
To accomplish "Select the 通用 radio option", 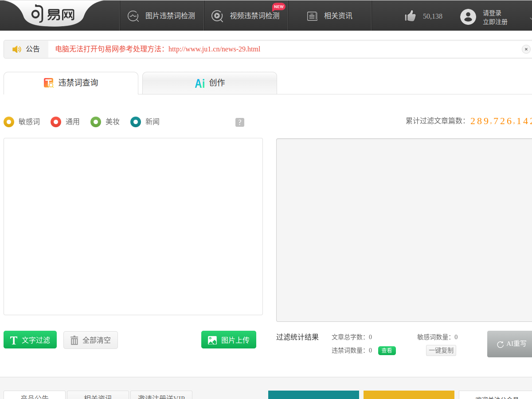I will coord(56,121).
